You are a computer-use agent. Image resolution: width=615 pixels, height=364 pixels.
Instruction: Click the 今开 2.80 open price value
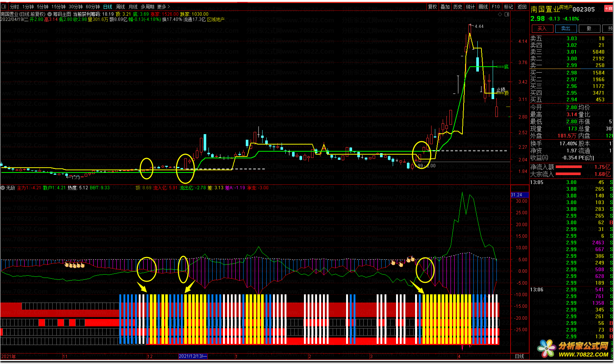click(x=571, y=107)
